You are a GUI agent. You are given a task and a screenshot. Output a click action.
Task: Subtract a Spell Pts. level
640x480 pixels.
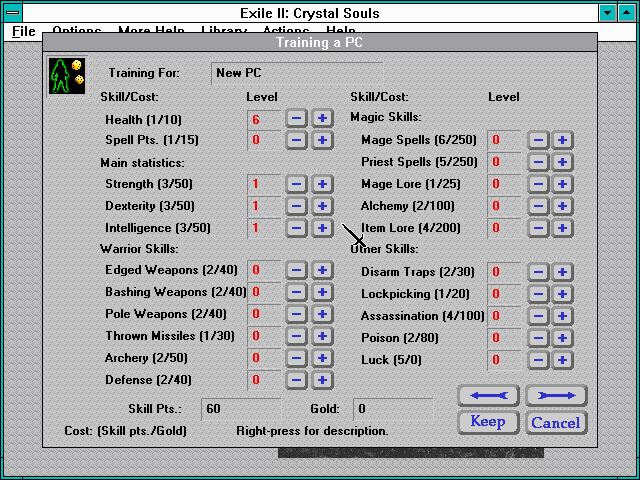pos(296,140)
